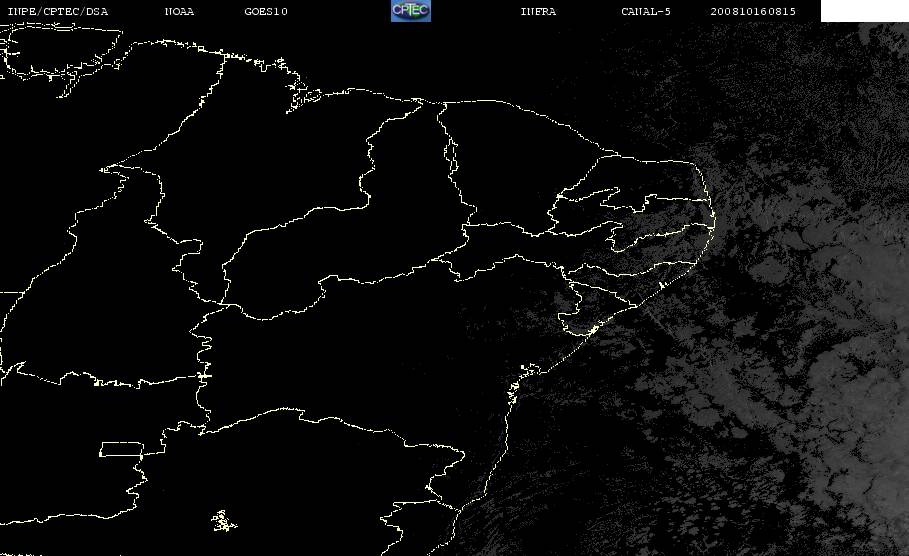Image resolution: width=909 pixels, height=556 pixels.
Task: Click the GOES10 satellite label
Action: (x=266, y=12)
